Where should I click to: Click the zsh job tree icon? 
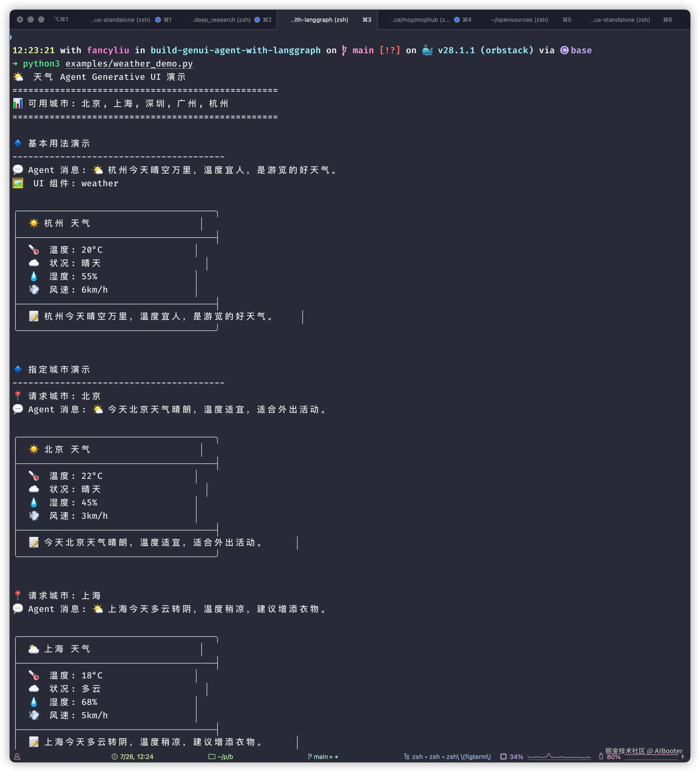[407, 757]
